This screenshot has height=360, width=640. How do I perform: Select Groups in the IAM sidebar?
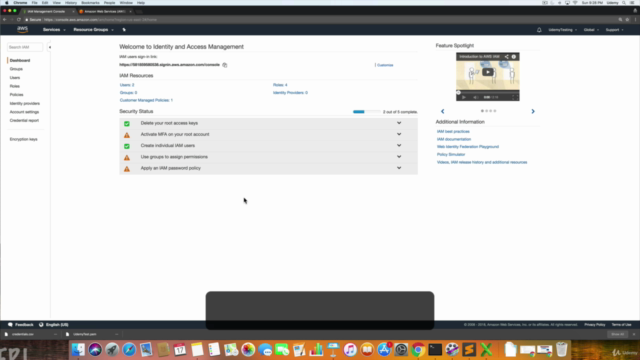tap(16, 69)
